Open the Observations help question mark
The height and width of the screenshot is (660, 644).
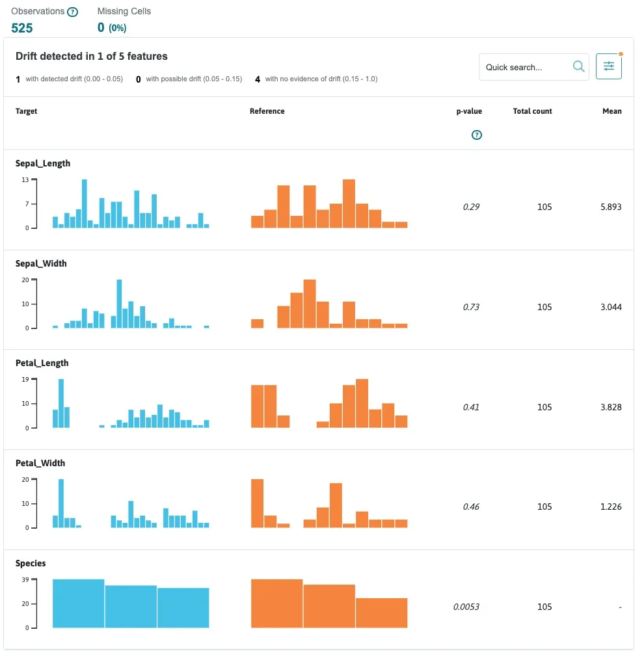[x=72, y=10]
